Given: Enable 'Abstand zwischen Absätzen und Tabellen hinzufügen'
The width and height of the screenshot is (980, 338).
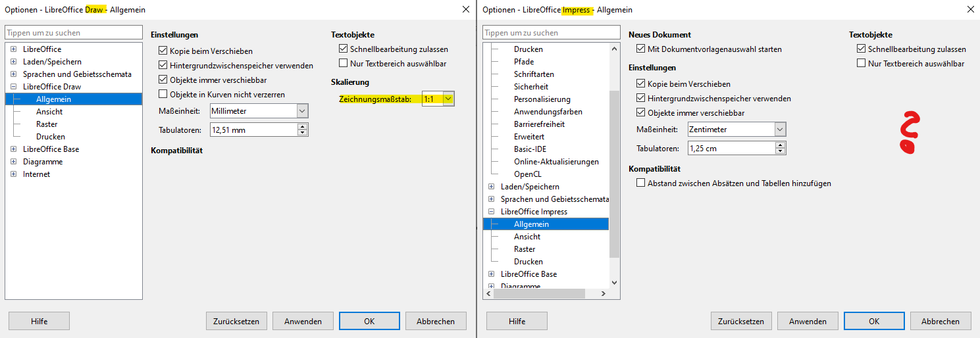Looking at the screenshot, I should [641, 183].
